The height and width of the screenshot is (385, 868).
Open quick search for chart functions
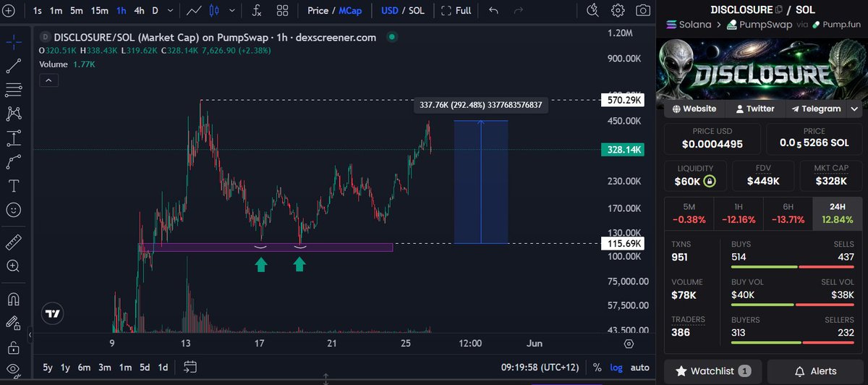pos(593,10)
